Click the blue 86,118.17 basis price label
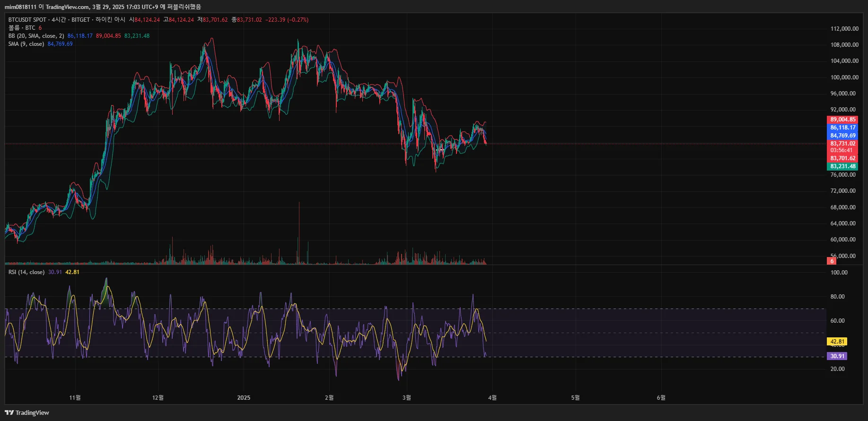This screenshot has height=421, width=868. tap(842, 128)
